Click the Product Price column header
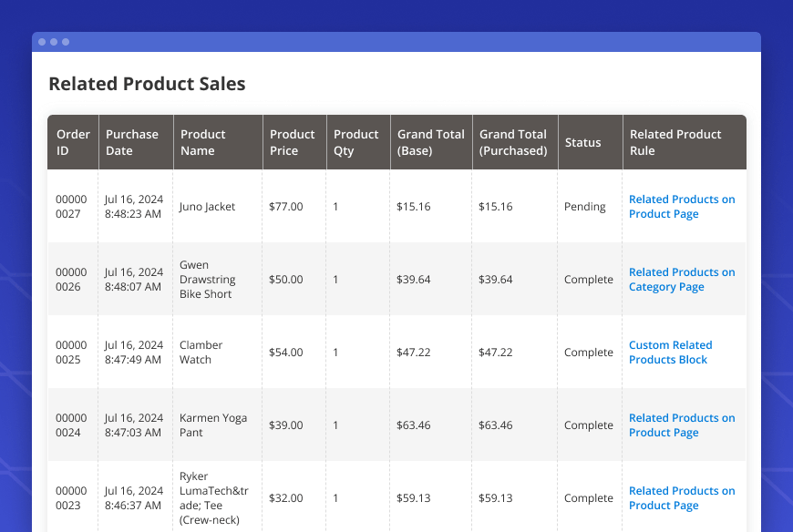The height and width of the screenshot is (532, 793). (x=292, y=142)
